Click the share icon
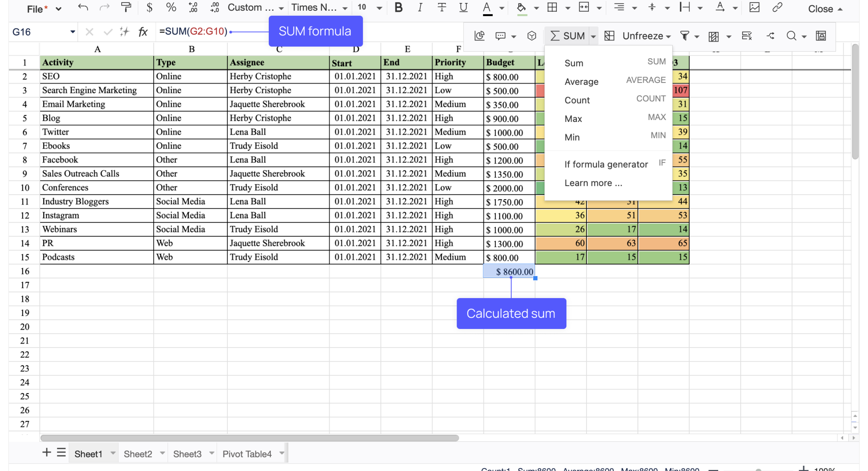868x471 pixels. pyautogui.click(x=770, y=36)
